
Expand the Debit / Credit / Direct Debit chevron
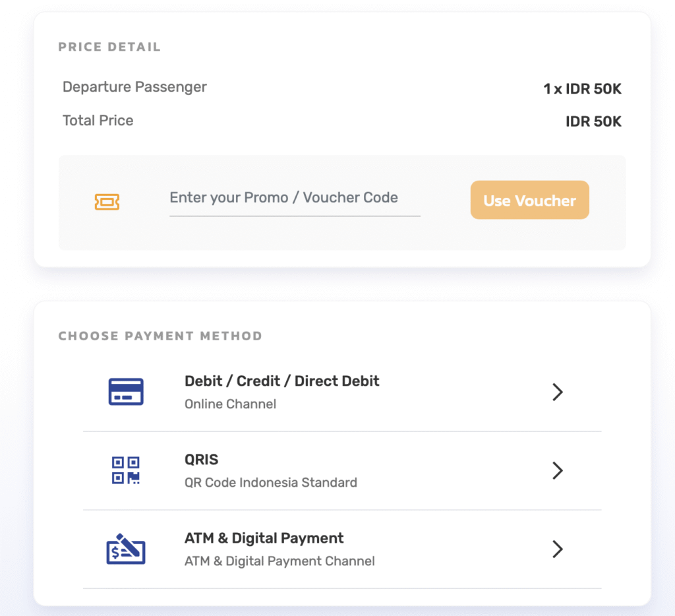click(558, 392)
